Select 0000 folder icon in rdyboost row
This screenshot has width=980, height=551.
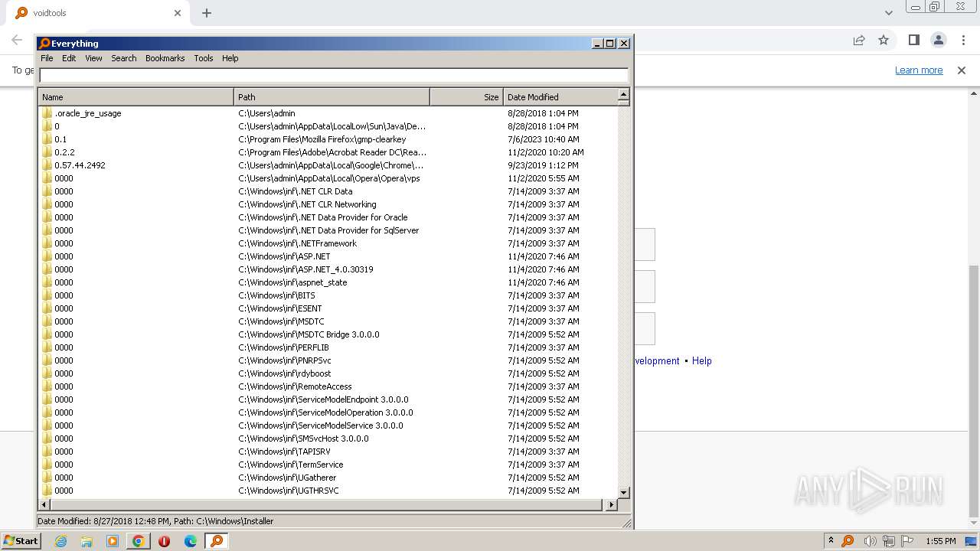pyautogui.click(x=47, y=373)
